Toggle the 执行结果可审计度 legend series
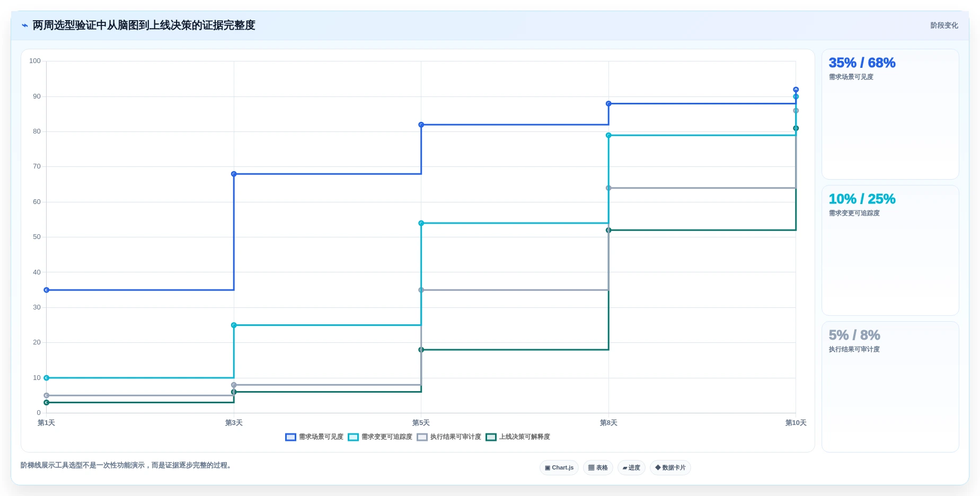 449,437
